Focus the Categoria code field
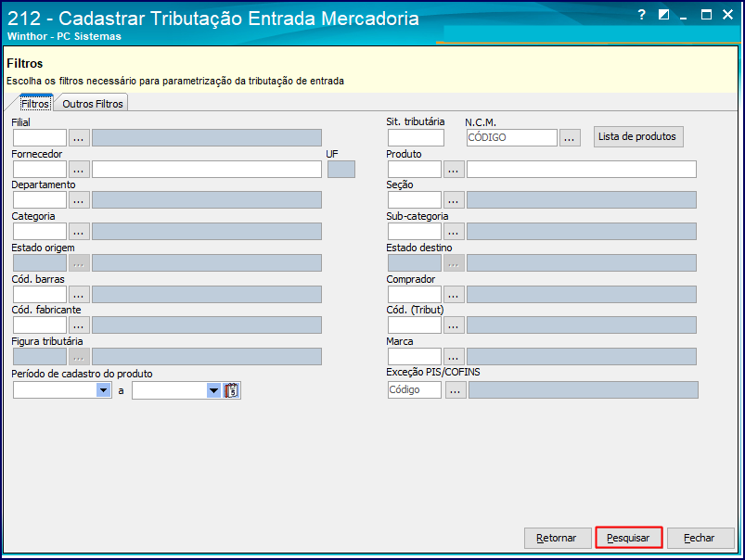Screen dimensions: 745x560 pos(40,231)
